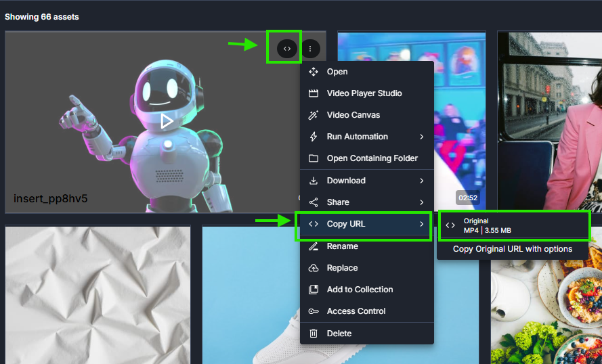Click the Run Automation lightning bolt icon

314,137
